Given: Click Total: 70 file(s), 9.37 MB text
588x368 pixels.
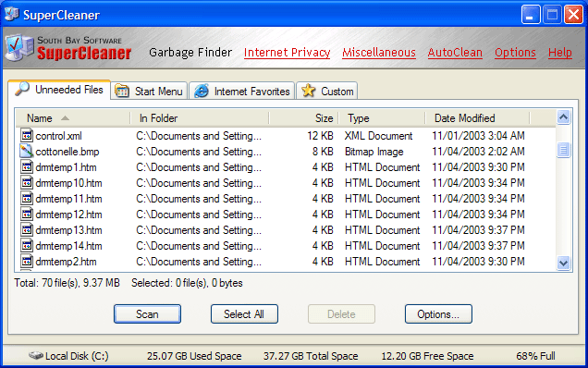Looking at the screenshot, I should (67, 283).
